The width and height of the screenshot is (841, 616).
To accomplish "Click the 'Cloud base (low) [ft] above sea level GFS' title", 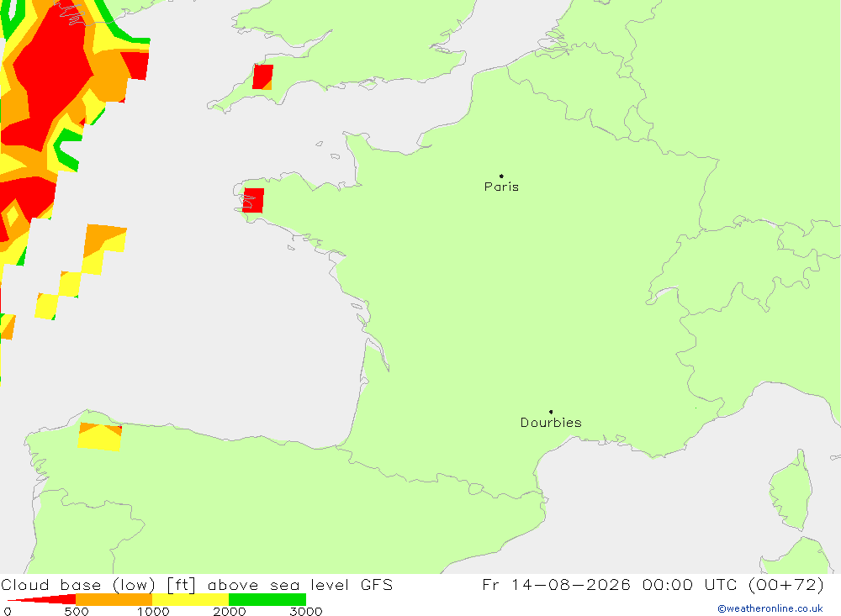I will click(197, 584).
